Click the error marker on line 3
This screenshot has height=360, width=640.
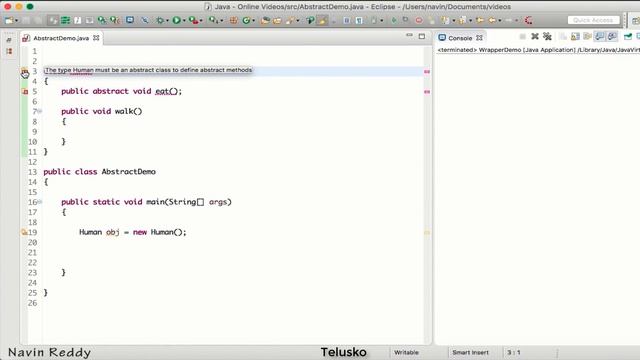24,71
